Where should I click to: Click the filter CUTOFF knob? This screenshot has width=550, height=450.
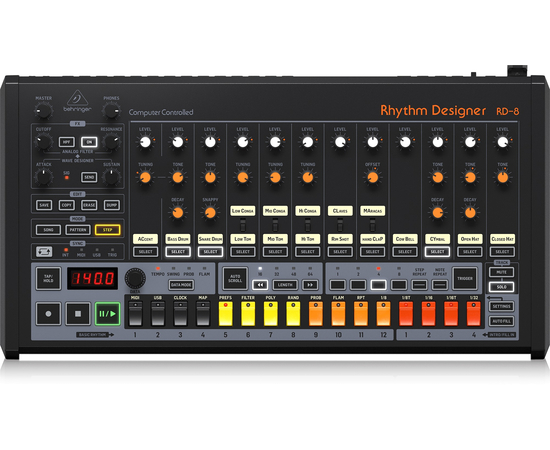43,142
